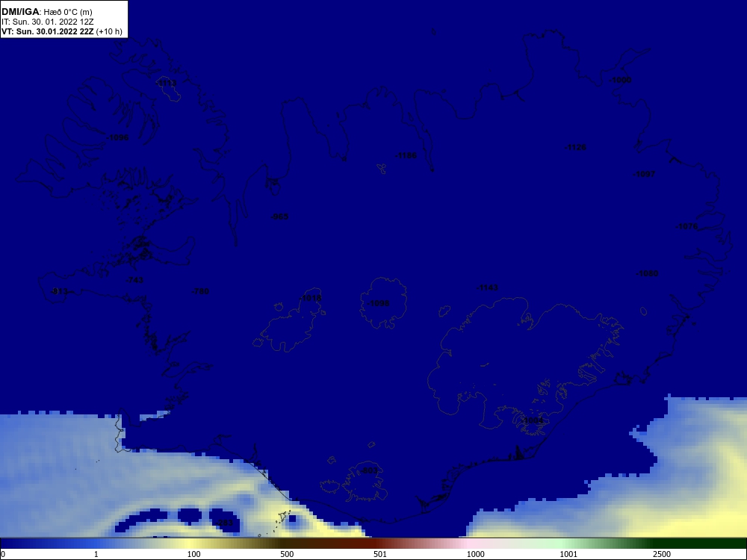Click the 1 label on color scale
747x560 pixels.
(x=96, y=554)
